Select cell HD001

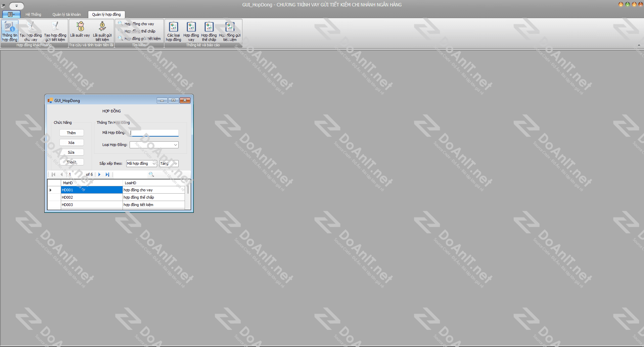tap(92, 190)
